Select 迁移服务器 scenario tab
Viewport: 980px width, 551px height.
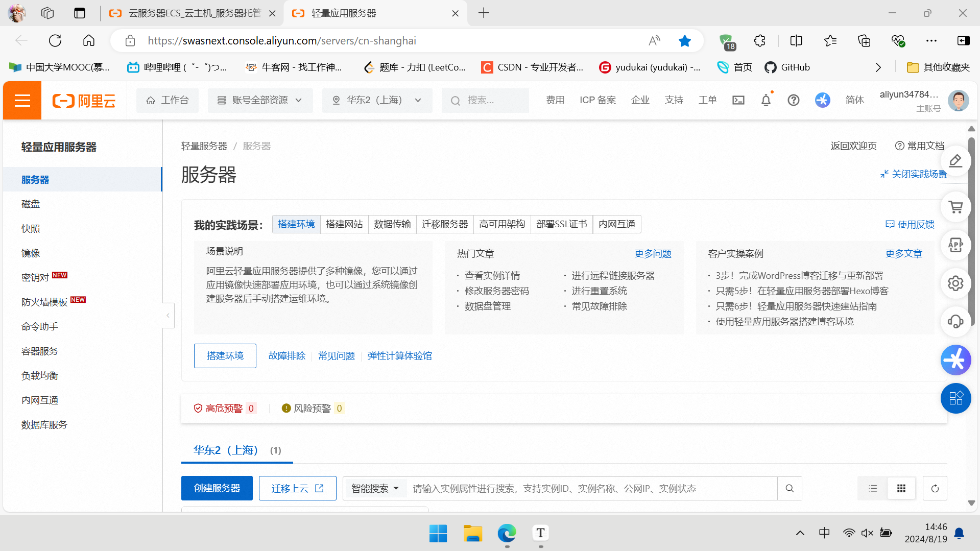[x=445, y=224]
